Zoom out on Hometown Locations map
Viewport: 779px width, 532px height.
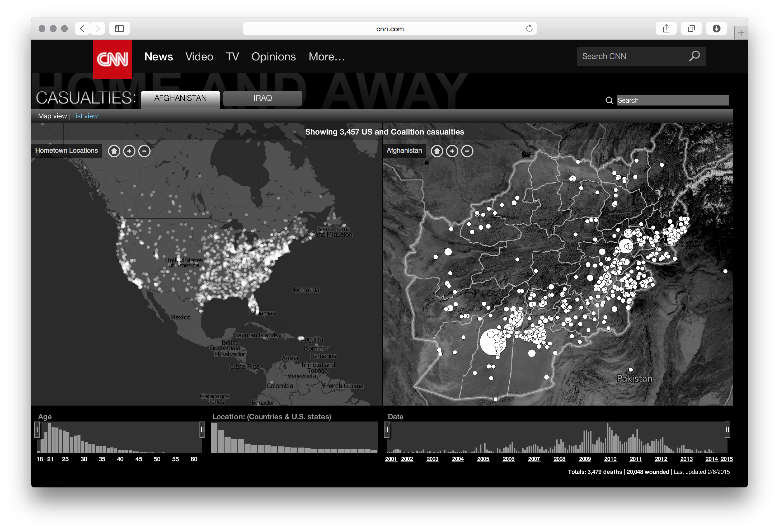(144, 151)
